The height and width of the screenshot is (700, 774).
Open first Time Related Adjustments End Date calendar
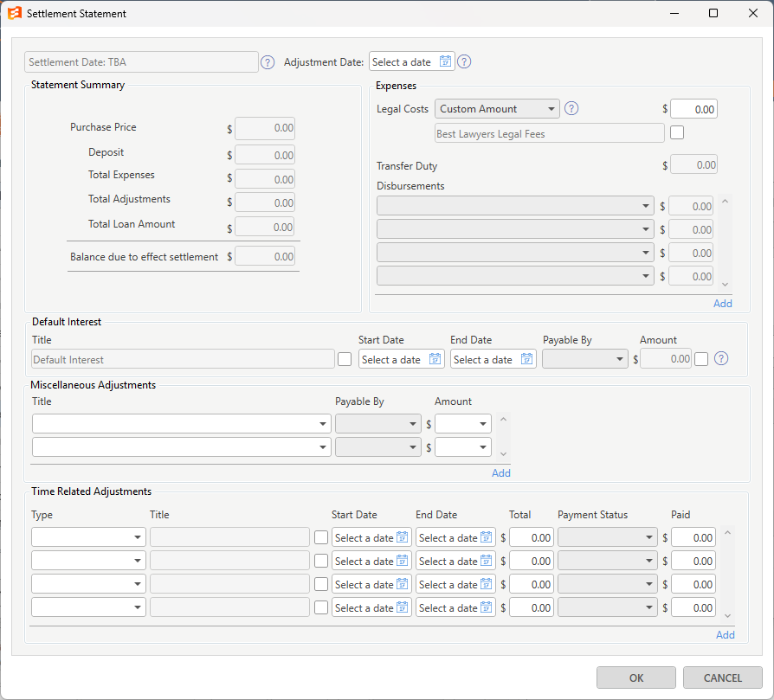point(487,537)
